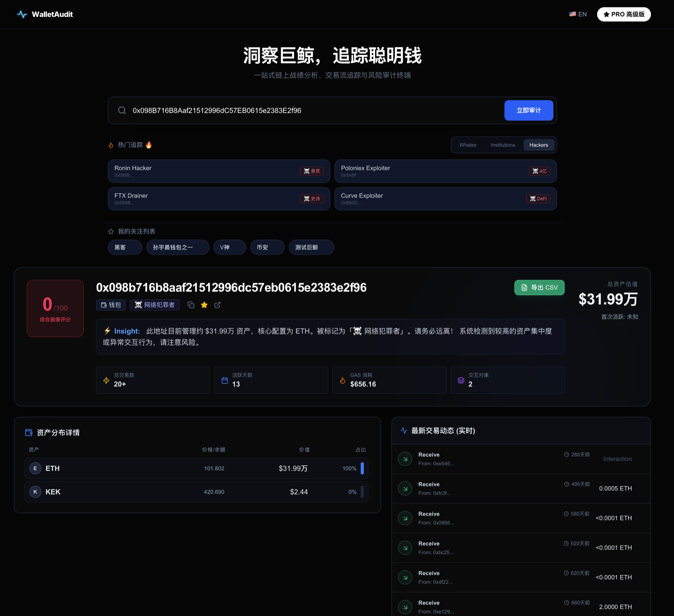Click the ETH value $31.99万 cell
The width and height of the screenshot is (674, 616).
(293, 468)
